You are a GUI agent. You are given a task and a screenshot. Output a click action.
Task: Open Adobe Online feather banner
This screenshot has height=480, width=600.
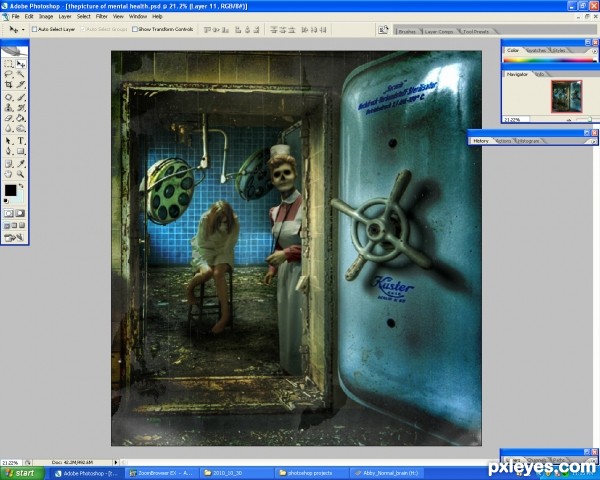(14, 51)
